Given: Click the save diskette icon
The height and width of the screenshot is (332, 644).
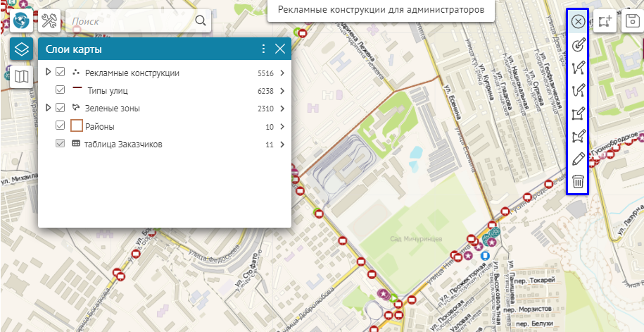Looking at the screenshot, I should (632, 21).
